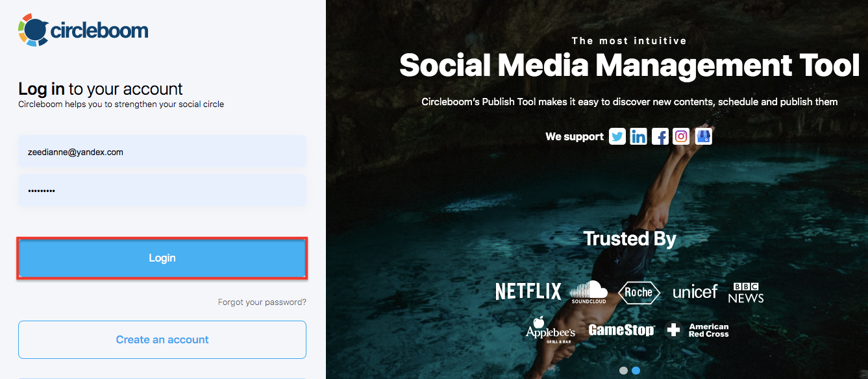Select the password input field
868x379 pixels.
[162, 190]
